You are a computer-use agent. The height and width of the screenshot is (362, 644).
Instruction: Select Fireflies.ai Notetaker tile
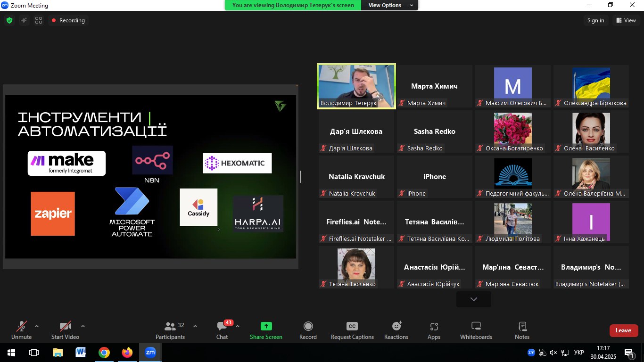(x=356, y=222)
